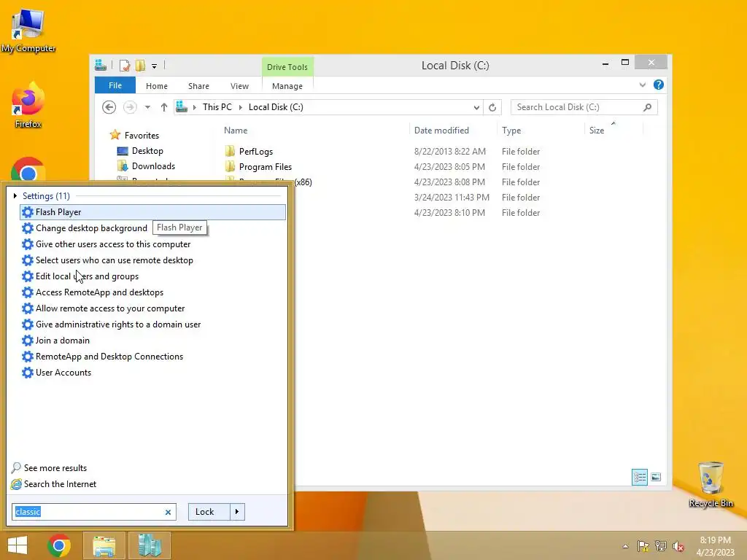Screen dimensions: 747x560
Task: Collapse the ribbon chevron
Action: pyautogui.click(x=643, y=85)
